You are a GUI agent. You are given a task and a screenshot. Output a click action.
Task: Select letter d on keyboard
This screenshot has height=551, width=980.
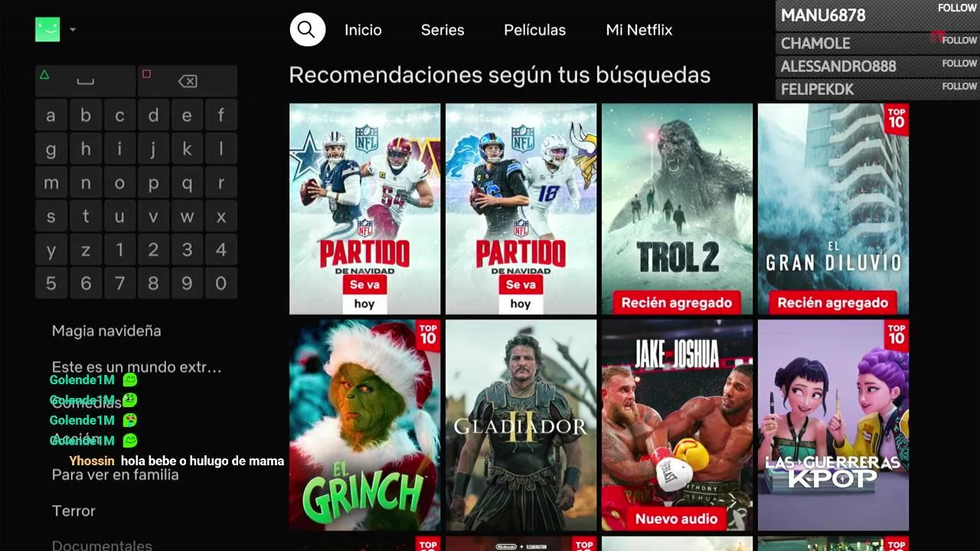(153, 116)
